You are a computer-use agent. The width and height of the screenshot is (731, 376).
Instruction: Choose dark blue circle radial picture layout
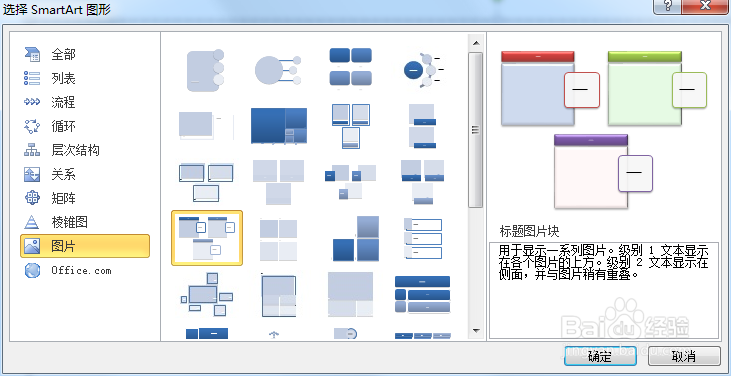click(424, 70)
